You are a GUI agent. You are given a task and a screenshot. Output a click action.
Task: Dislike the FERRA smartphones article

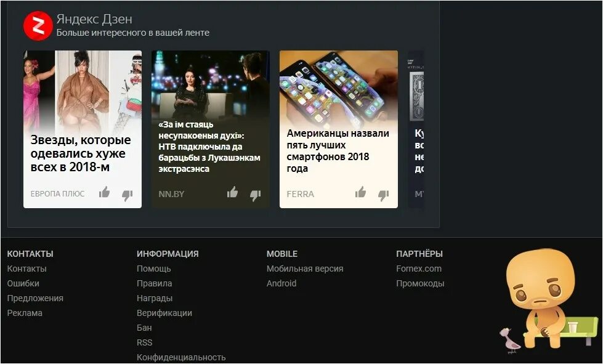(x=383, y=195)
